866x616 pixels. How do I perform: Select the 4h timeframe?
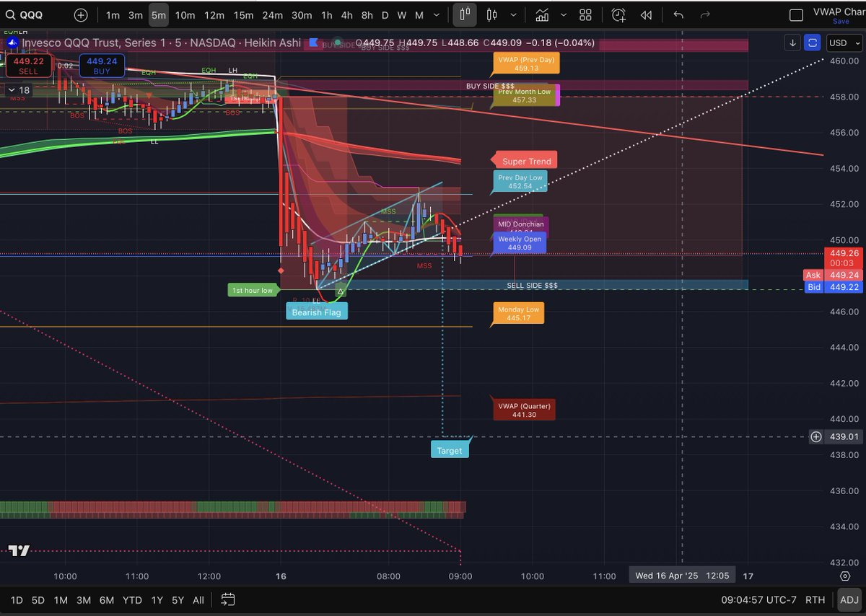click(x=347, y=15)
